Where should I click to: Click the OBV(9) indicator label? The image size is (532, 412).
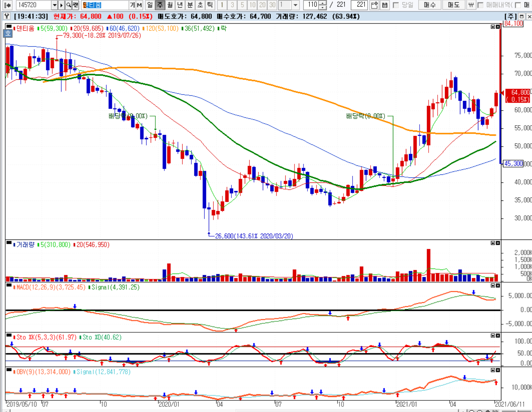click(43, 372)
